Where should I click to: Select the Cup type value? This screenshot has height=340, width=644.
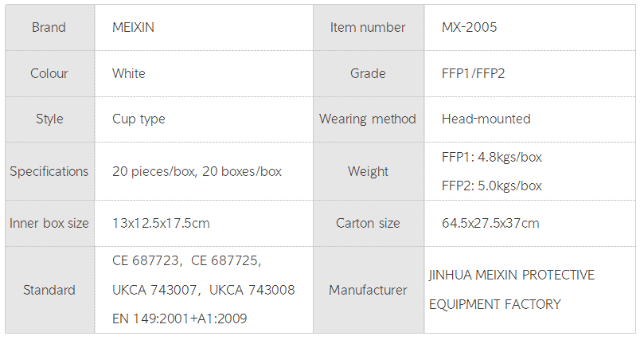click(139, 119)
